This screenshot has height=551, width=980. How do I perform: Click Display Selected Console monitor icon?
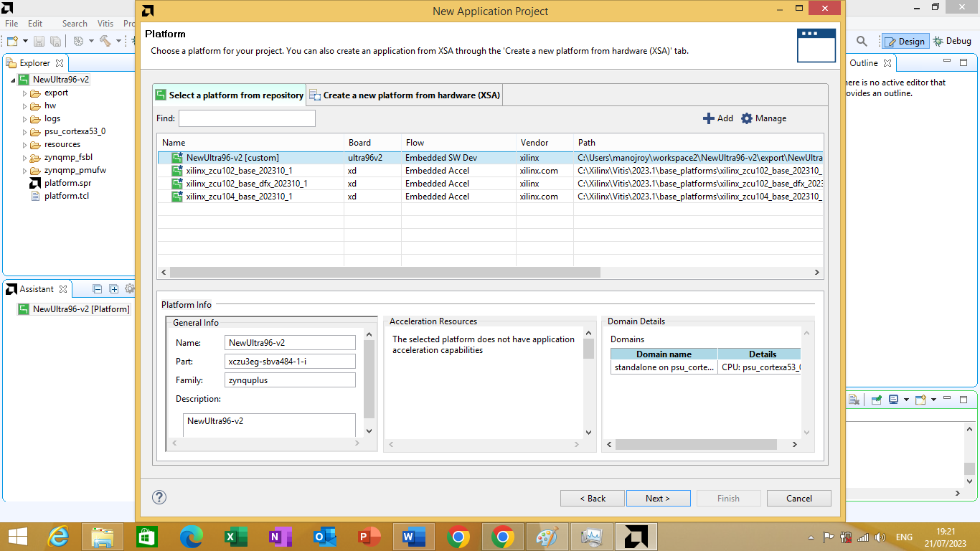(x=894, y=400)
